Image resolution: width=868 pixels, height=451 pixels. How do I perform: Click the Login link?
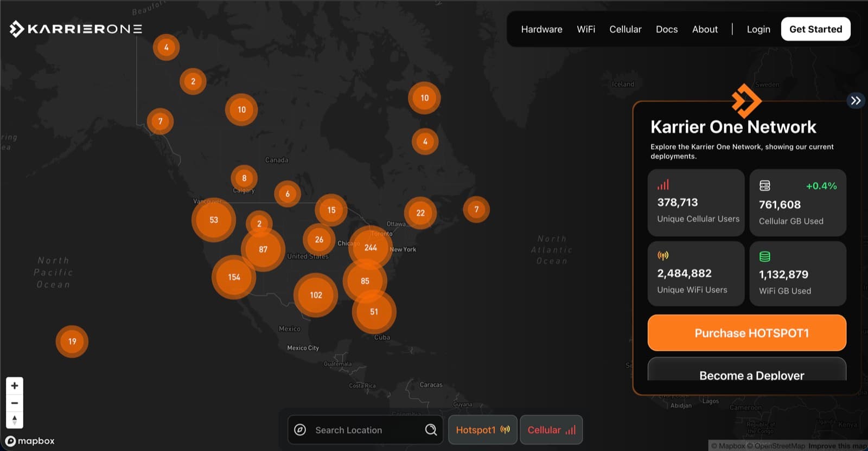(x=758, y=29)
